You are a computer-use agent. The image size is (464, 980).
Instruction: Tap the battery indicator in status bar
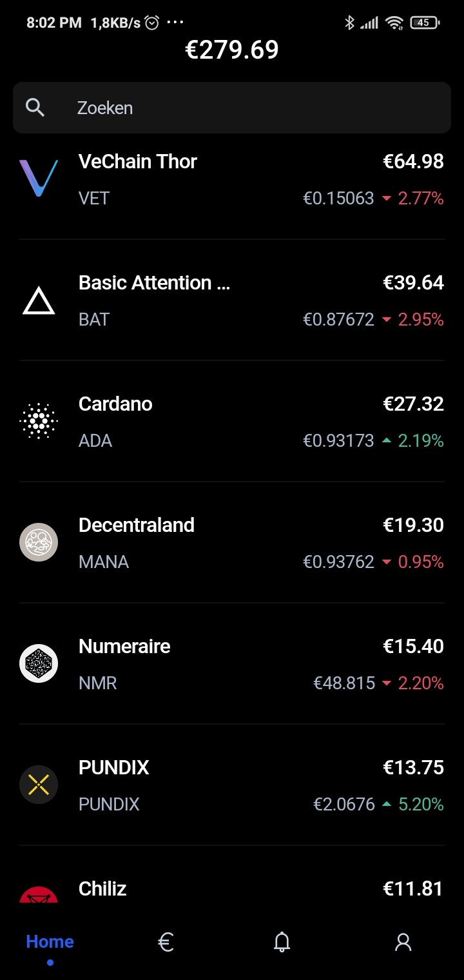click(425, 23)
